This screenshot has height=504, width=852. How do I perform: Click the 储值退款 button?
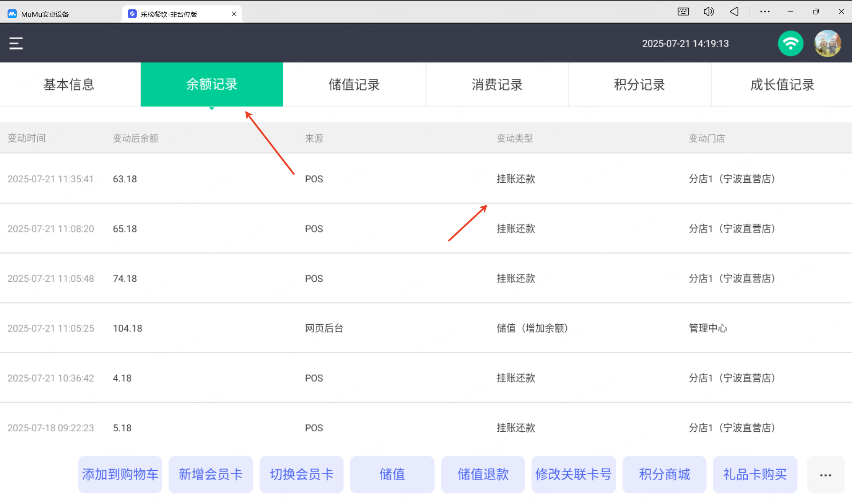(x=483, y=474)
